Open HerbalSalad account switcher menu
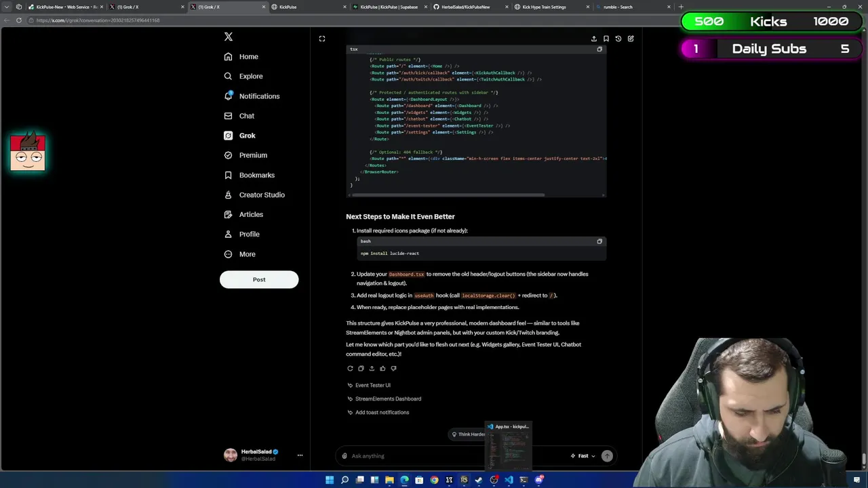The height and width of the screenshot is (488, 868). 300,455
